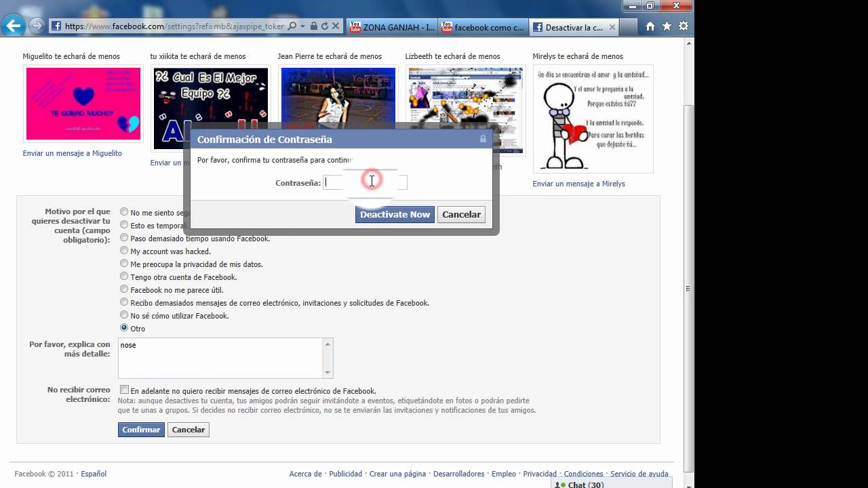Select the Esto es temporal reason
868x488 pixels.
pyautogui.click(x=124, y=225)
